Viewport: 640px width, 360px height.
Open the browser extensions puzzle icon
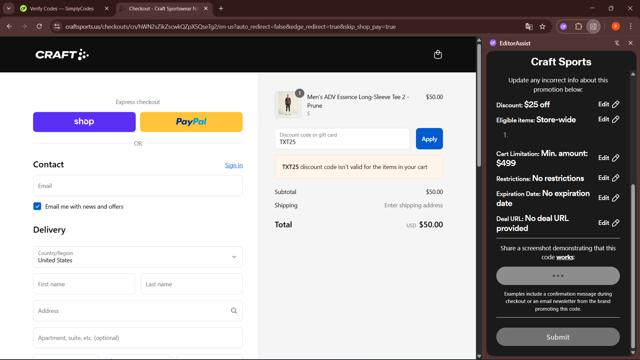pos(578,27)
